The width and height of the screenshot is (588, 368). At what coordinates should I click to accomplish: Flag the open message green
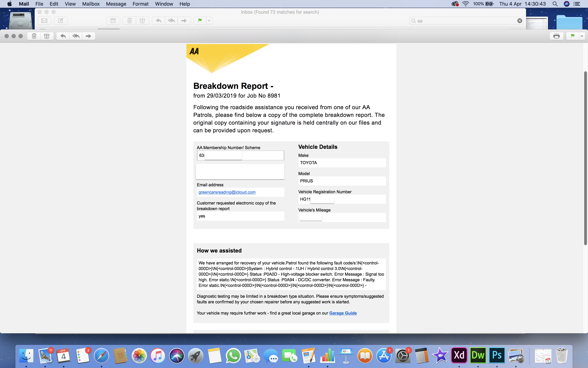tap(573, 36)
